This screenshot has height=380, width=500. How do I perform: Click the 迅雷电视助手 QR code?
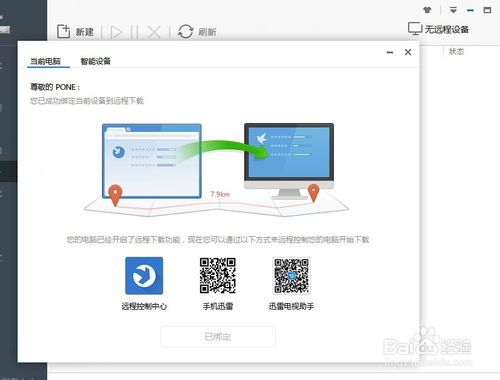point(291,276)
